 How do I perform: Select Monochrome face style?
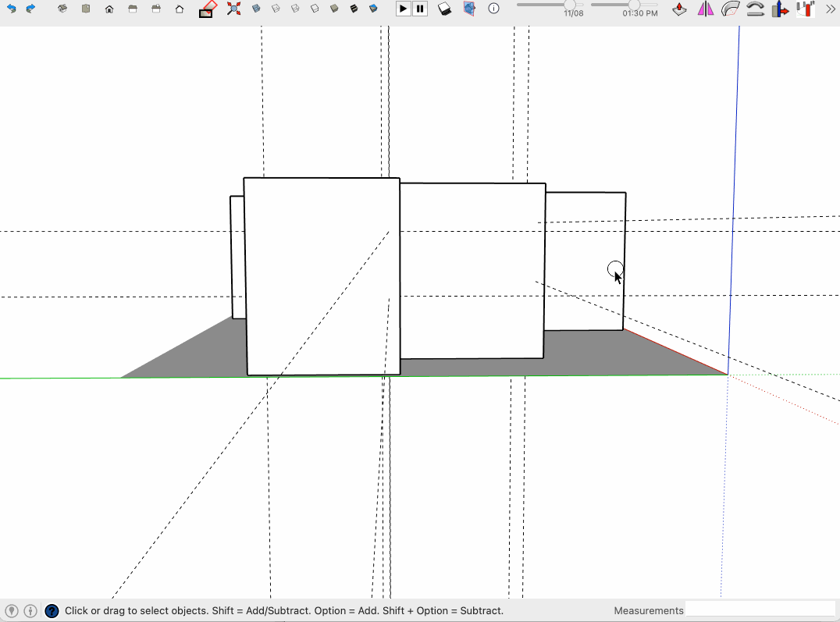pos(373,9)
